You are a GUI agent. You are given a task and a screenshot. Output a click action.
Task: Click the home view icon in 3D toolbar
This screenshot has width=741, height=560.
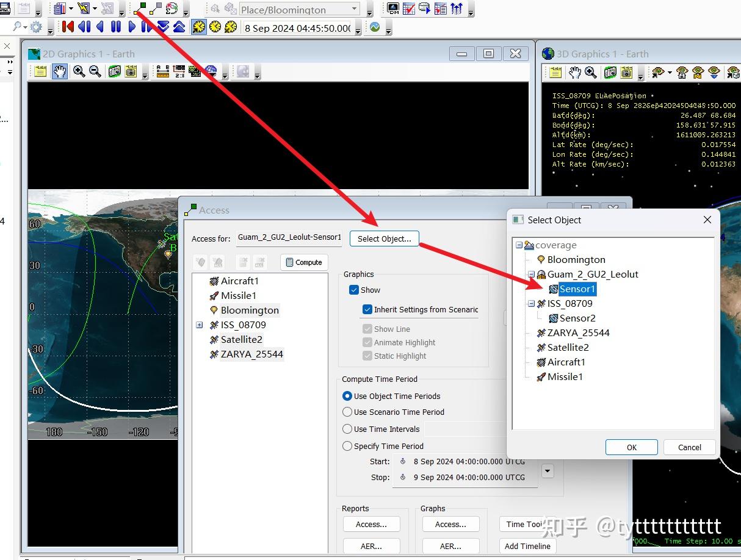pyautogui.click(x=682, y=73)
